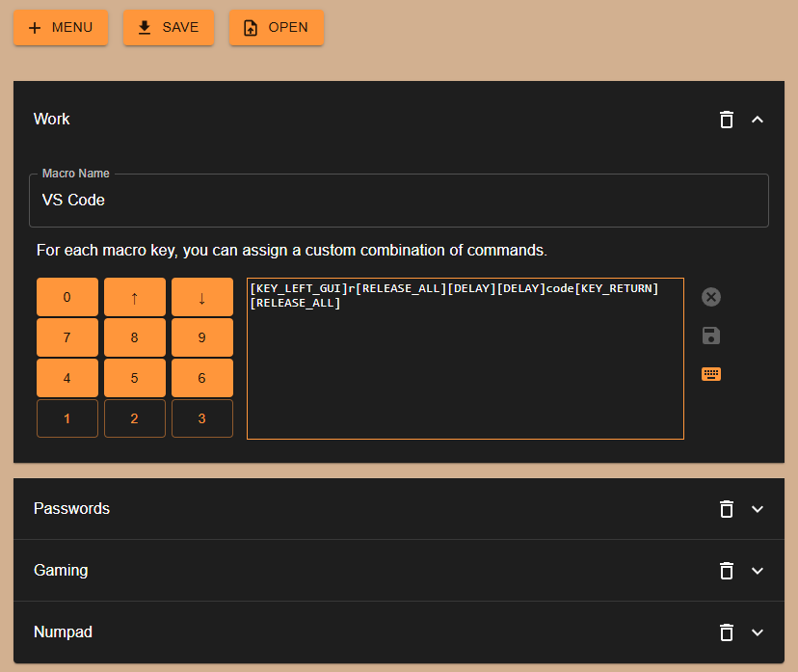Image resolution: width=798 pixels, height=672 pixels.
Task: Delete the Work macro group
Action: point(727,120)
